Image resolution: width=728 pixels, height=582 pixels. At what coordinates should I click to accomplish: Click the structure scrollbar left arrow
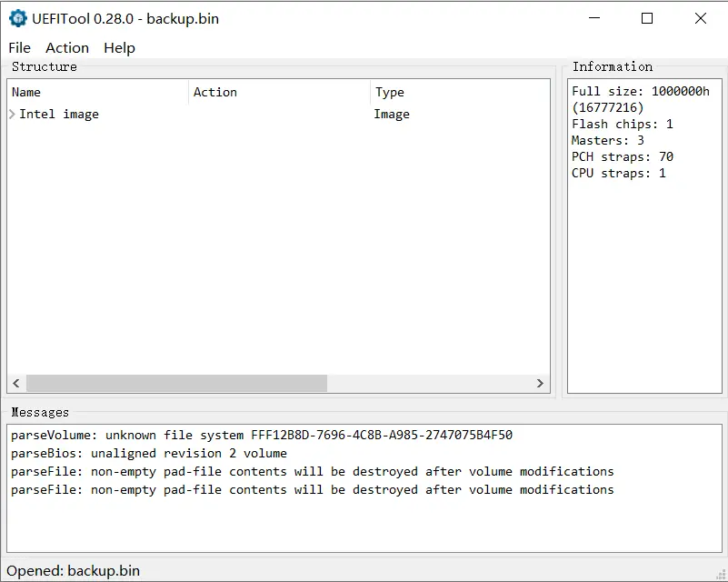(x=16, y=383)
